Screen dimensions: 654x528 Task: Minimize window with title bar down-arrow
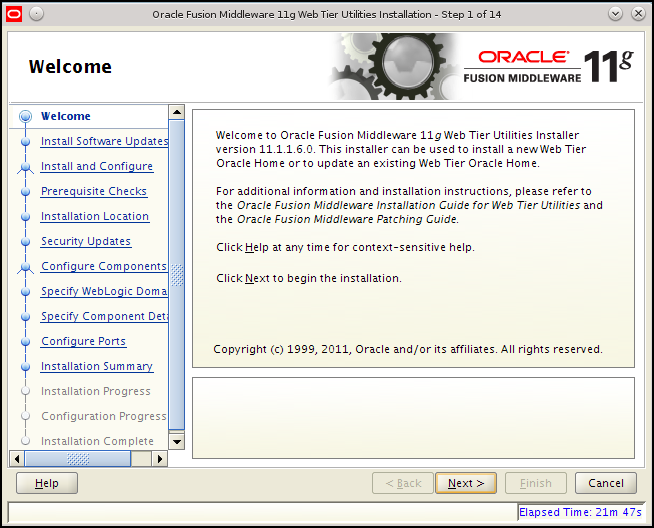615,14
